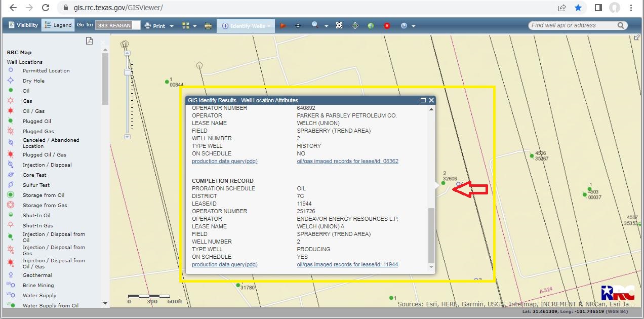
Task: Click the measure tool icon in toolbar
Action: click(208, 26)
